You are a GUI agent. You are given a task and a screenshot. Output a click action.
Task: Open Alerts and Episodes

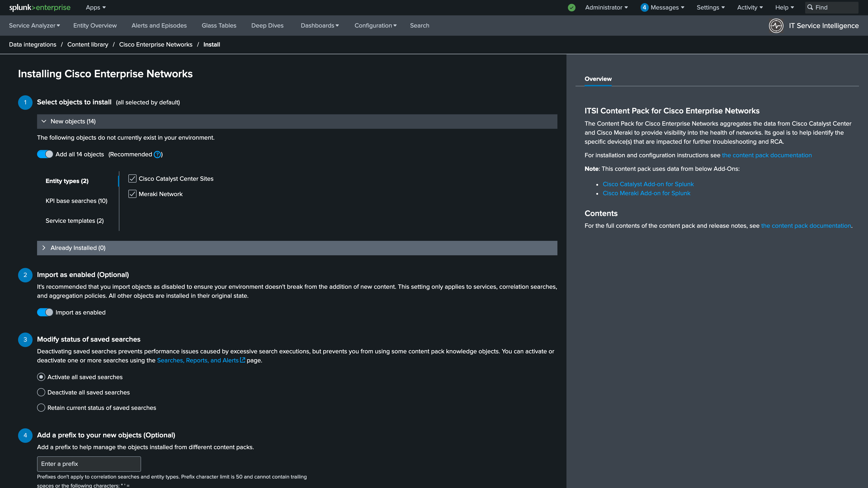tap(159, 26)
